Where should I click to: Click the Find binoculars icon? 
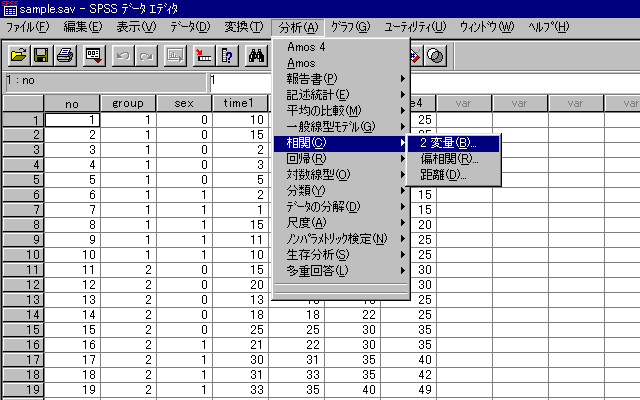pyautogui.click(x=255, y=55)
